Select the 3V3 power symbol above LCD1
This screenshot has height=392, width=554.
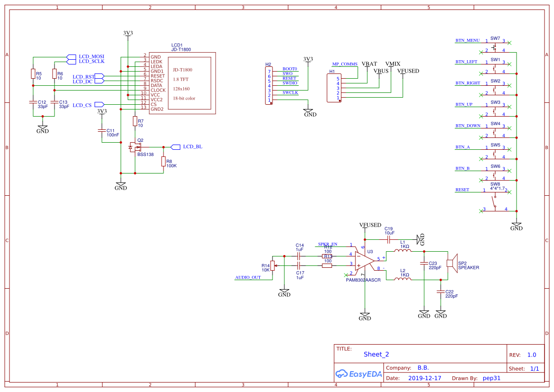pyautogui.click(x=127, y=34)
